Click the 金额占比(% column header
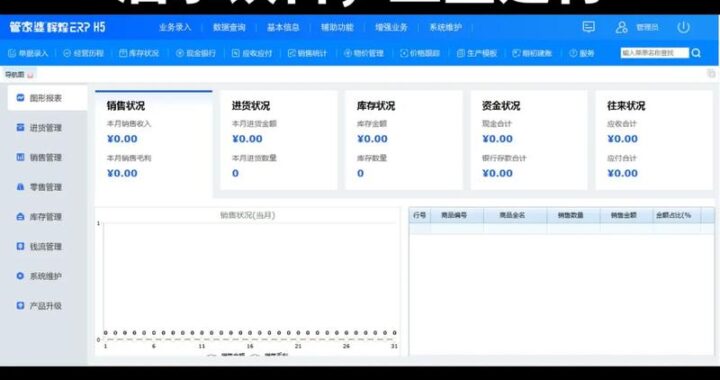Screen dimensions: 720x380 click(x=677, y=215)
